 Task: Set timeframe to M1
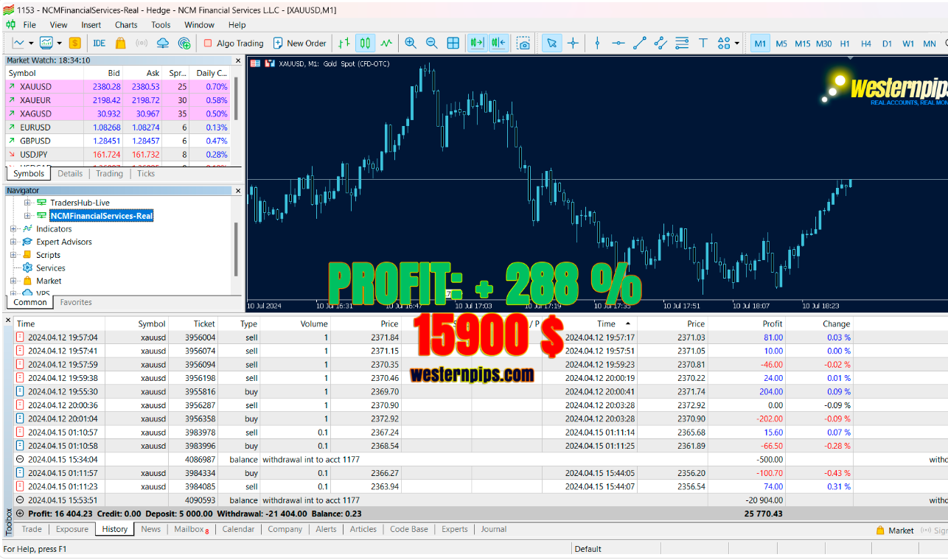coord(760,43)
